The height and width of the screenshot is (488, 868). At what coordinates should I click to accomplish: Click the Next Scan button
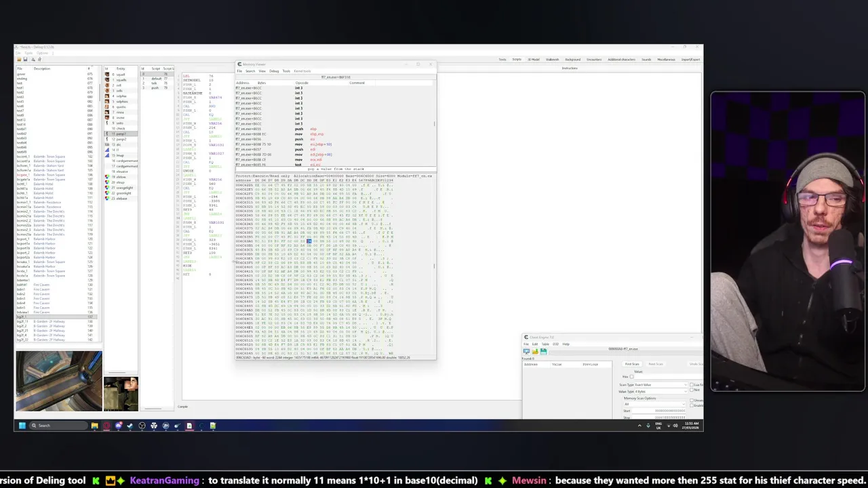coord(656,364)
